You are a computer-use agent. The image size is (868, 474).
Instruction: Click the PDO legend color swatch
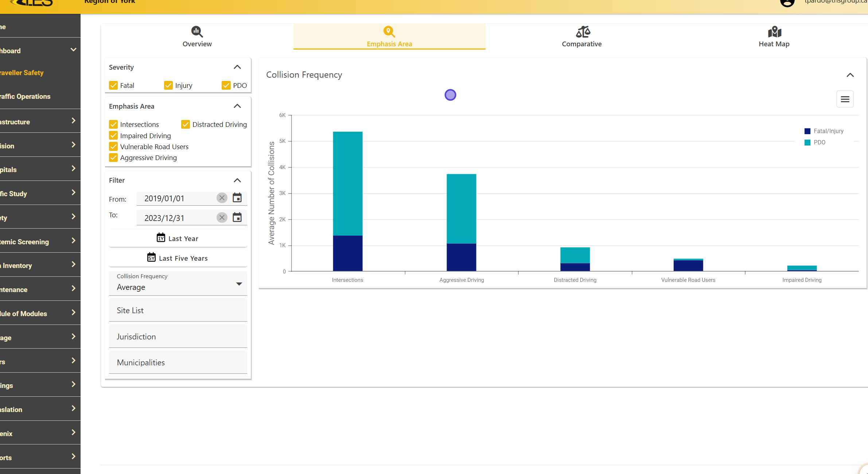807,143
